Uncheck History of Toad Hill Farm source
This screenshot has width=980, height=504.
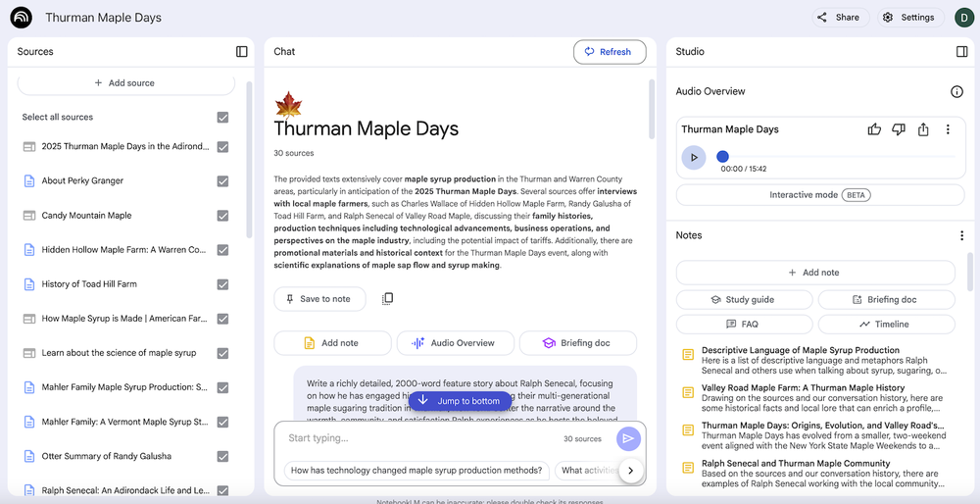(222, 284)
